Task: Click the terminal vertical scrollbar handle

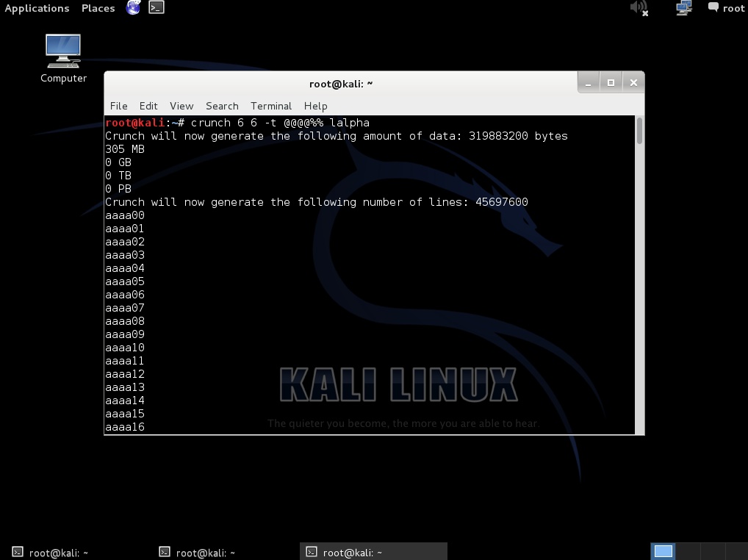Action: pos(639,131)
